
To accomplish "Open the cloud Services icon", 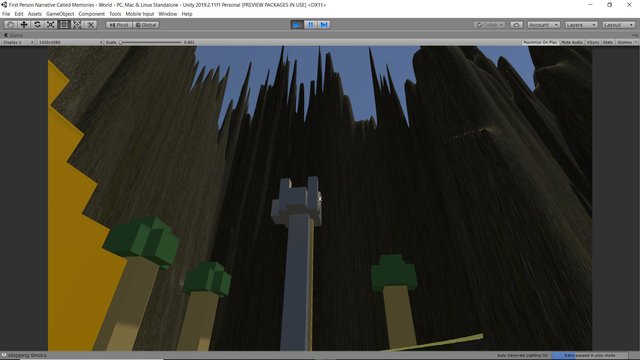I will pyautogui.click(x=516, y=25).
